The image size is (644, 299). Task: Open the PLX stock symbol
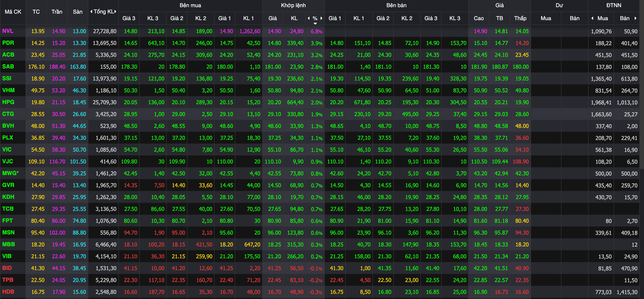coord(8,138)
